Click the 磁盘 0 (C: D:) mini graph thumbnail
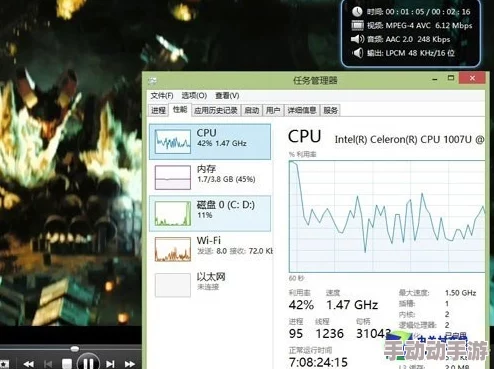The image size is (494, 369). (173, 213)
